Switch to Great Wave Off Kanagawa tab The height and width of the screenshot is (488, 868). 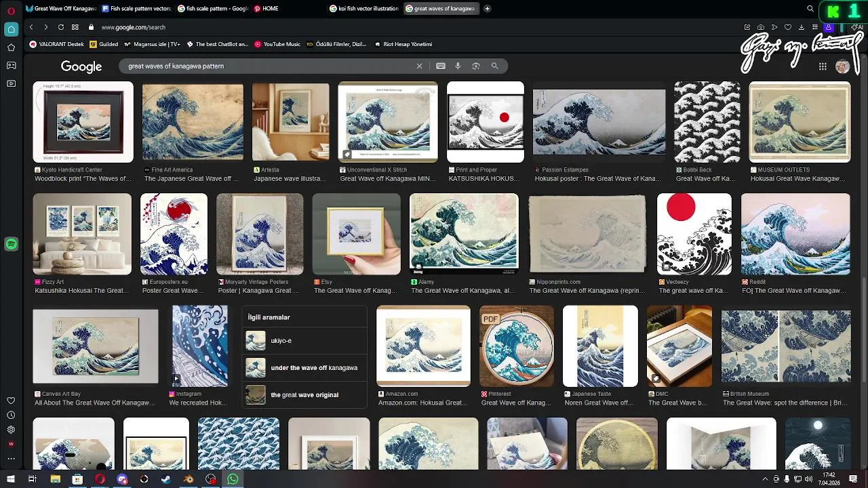(61, 9)
